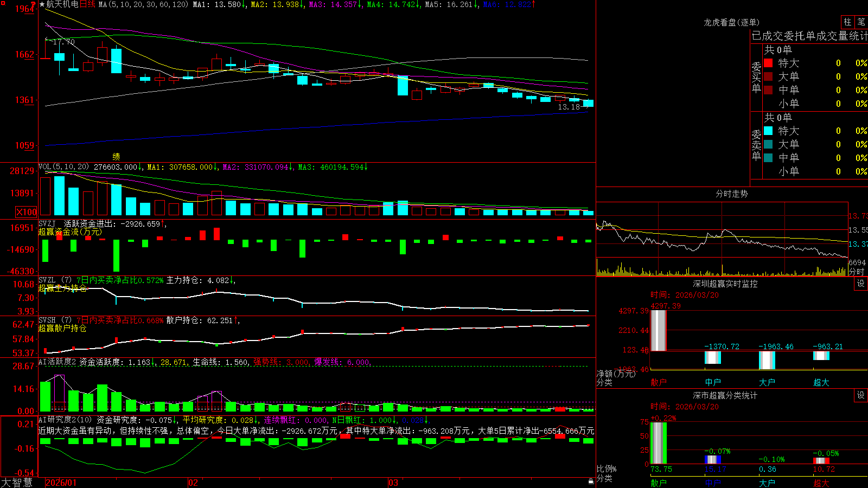Click the SVSH (7) indicator name

[55, 320]
